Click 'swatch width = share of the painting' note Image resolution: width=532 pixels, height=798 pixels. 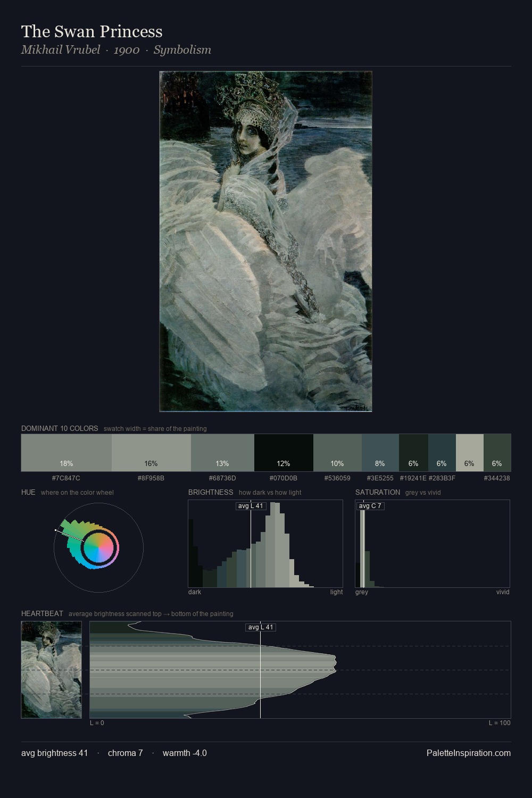pyautogui.click(x=155, y=429)
